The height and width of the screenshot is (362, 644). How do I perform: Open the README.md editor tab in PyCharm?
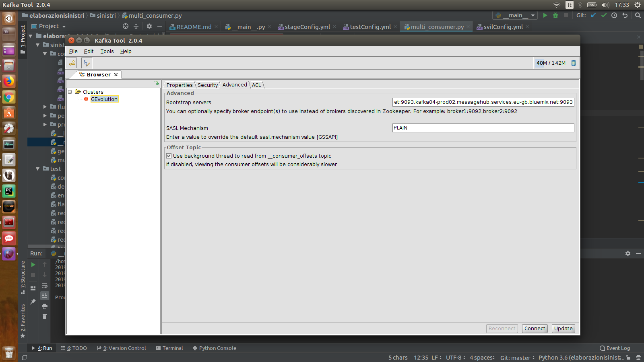[194, 27]
